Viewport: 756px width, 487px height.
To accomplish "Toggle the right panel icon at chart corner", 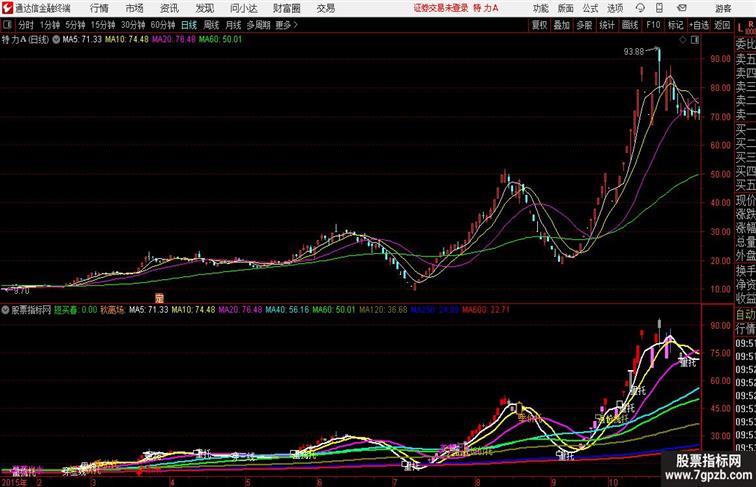I will click(x=695, y=40).
